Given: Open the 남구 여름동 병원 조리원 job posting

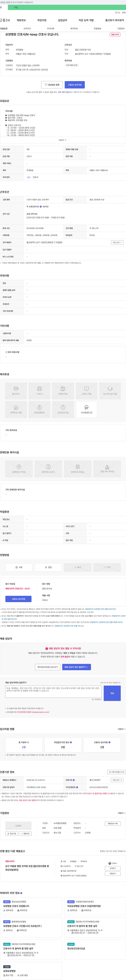Looking at the screenshot, I should pos(27,868).
